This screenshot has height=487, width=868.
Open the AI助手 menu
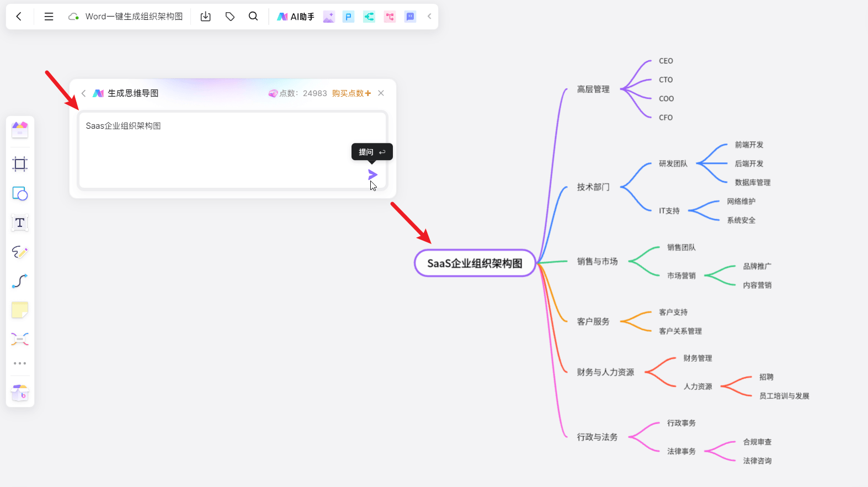pos(296,17)
